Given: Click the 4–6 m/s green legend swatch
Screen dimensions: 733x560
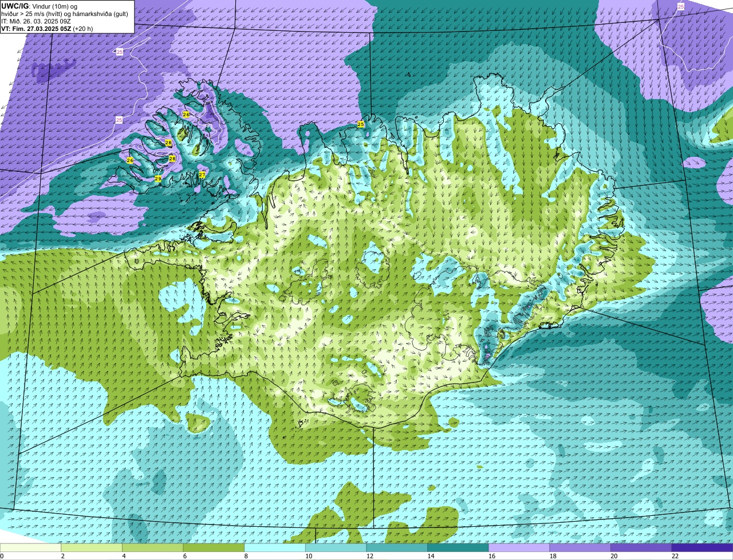Looking at the screenshot, I should tap(152, 547).
